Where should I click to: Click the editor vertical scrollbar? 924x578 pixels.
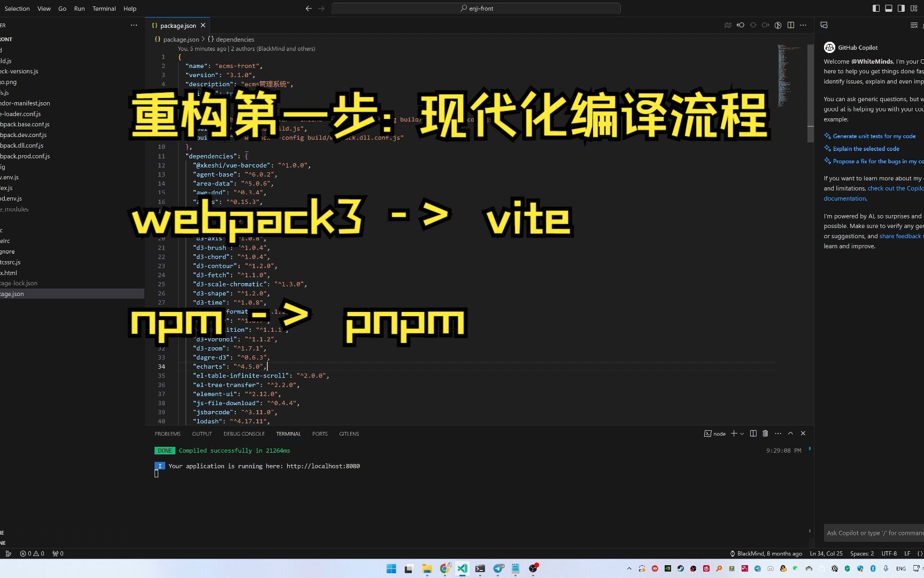click(x=811, y=94)
